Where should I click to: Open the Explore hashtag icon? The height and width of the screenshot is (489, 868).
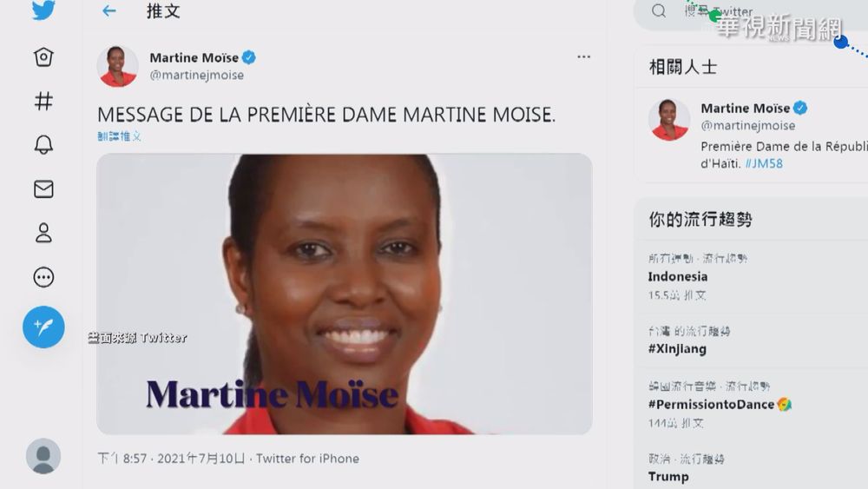coord(43,101)
